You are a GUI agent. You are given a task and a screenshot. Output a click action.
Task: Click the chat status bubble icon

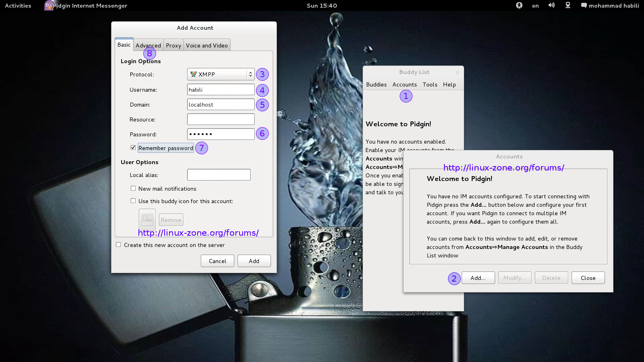click(584, 6)
